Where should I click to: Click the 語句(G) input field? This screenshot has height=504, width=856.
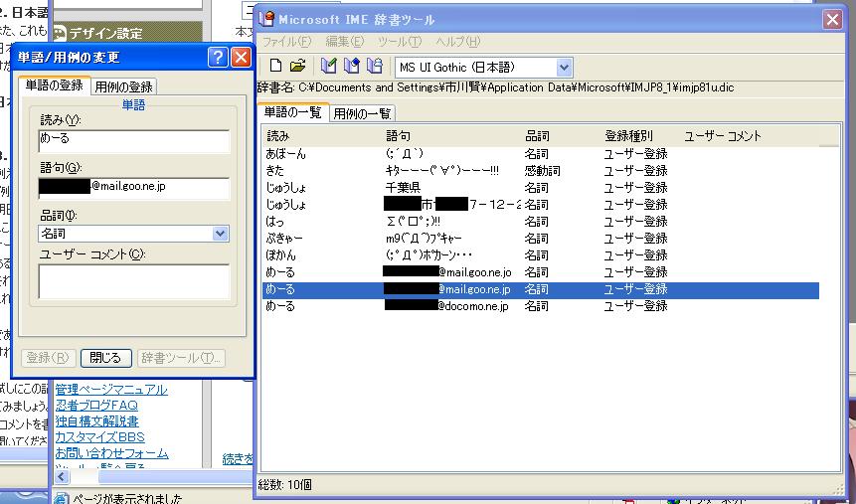pos(134,189)
